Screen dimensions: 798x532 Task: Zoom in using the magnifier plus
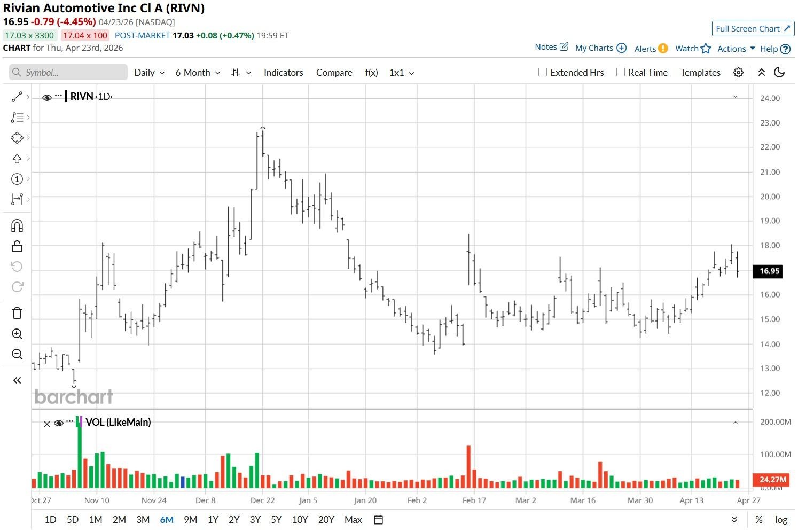tap(17, 334)
